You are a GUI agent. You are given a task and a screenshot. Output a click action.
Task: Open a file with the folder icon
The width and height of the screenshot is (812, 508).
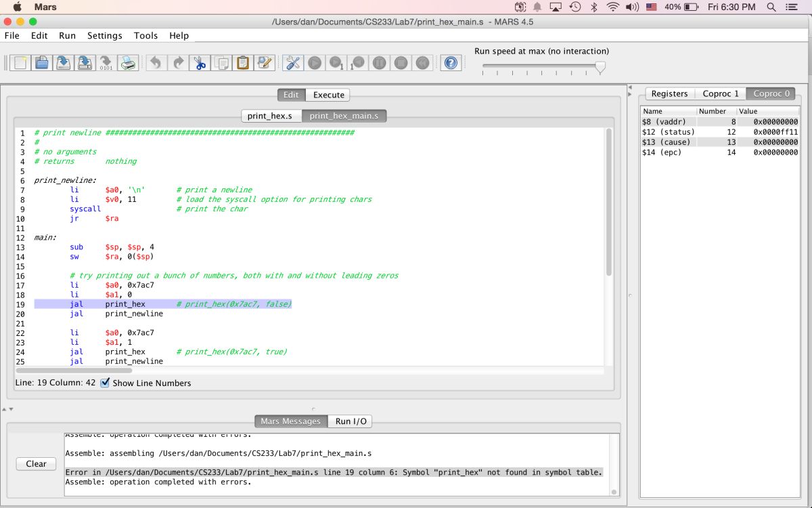coord(42,63)
